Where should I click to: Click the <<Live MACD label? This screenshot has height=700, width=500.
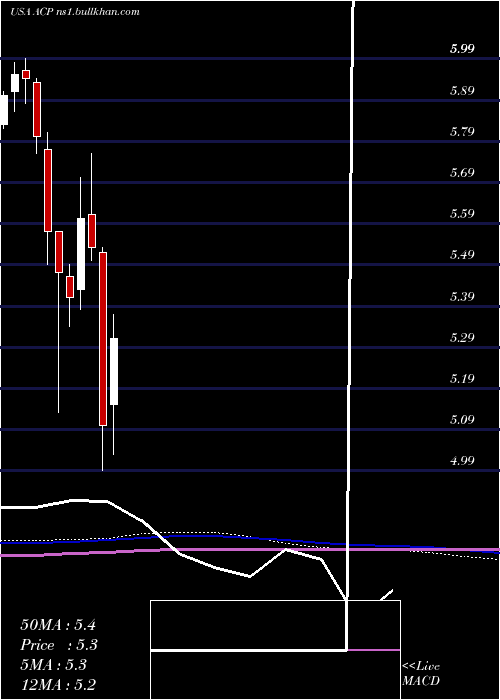click(x=421, y=674)
